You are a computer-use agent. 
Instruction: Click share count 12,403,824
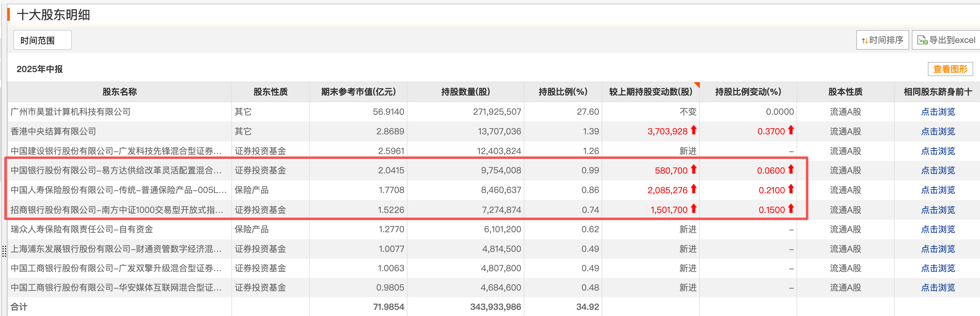499,151
